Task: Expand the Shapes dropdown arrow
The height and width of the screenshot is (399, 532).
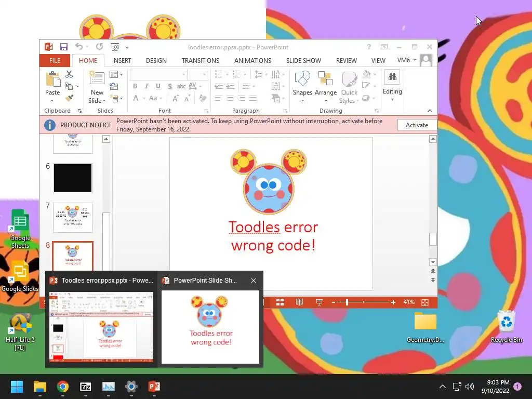Action: tap(302, 100)
